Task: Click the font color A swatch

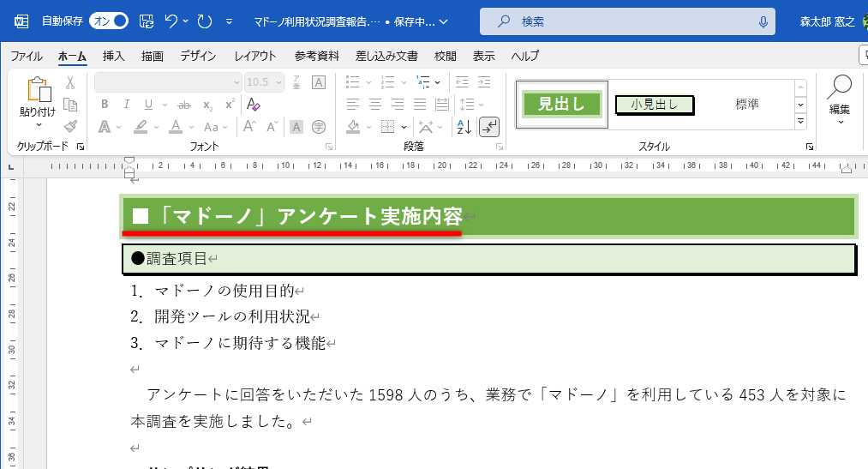Action: [176, 127]
